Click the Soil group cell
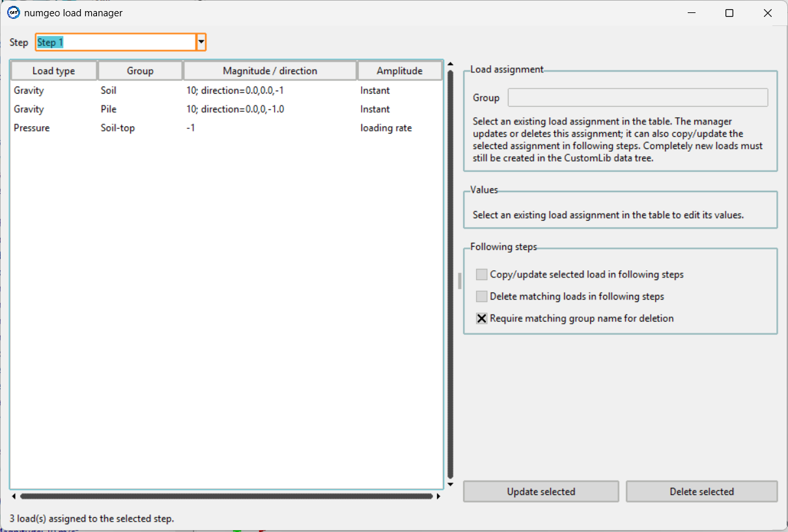The image size is (788, 532). (109, 91)
